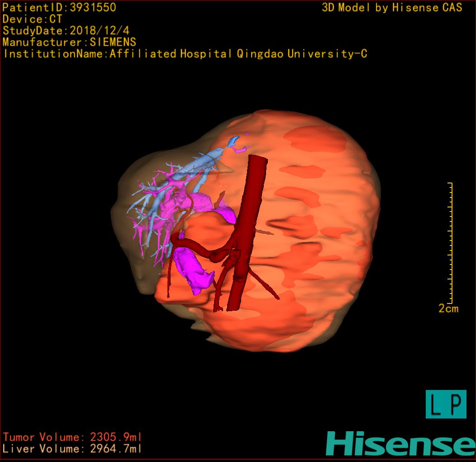Click the Device:CT label
Viewport: 476px width, 462px height.
click(x=32, y=19)
